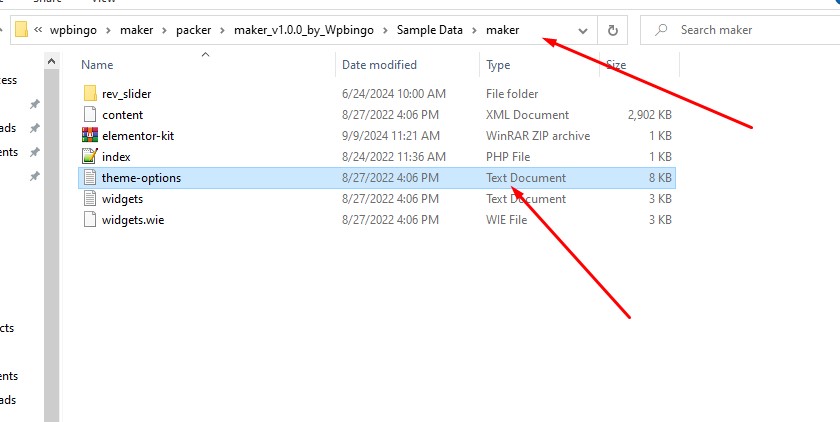This screenshot has width=840, height=422.
Task: Open the address bar history dropdown
Action: point(580,30)
